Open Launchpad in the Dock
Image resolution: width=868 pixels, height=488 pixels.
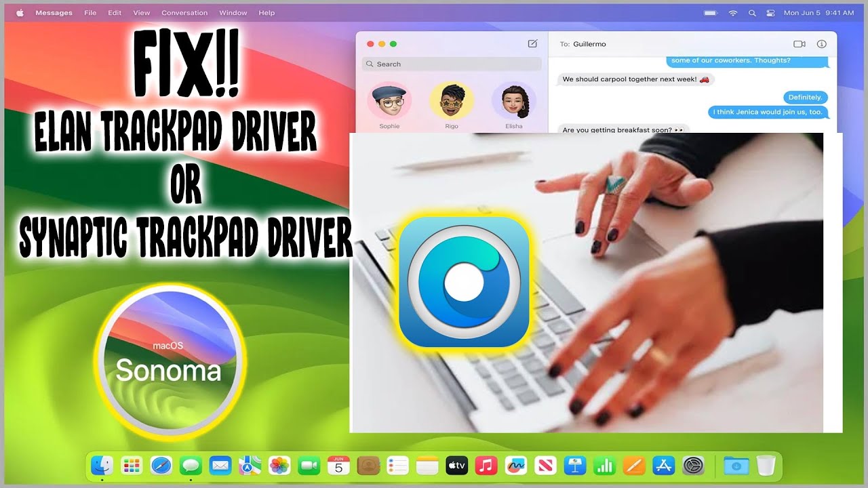[131, 466]
